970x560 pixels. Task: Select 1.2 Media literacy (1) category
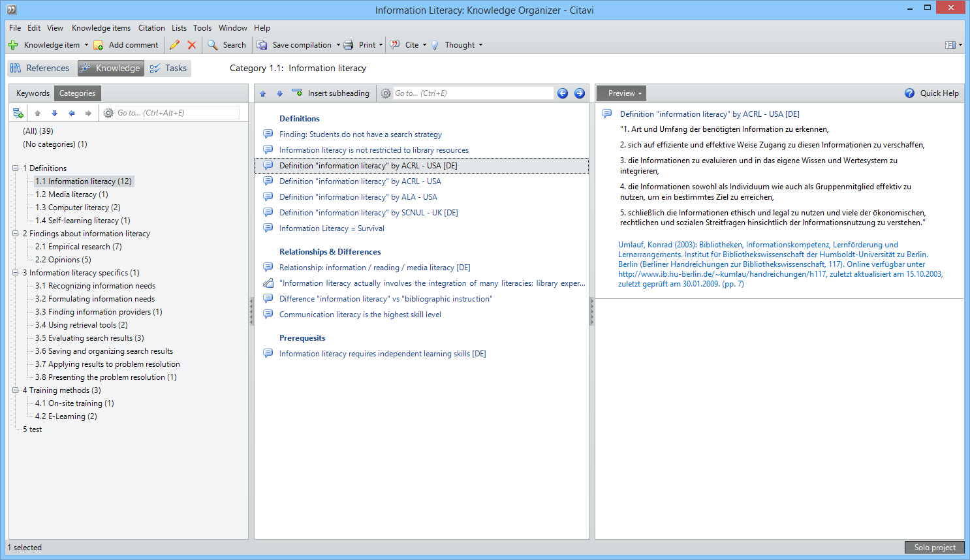click(72, 194)
